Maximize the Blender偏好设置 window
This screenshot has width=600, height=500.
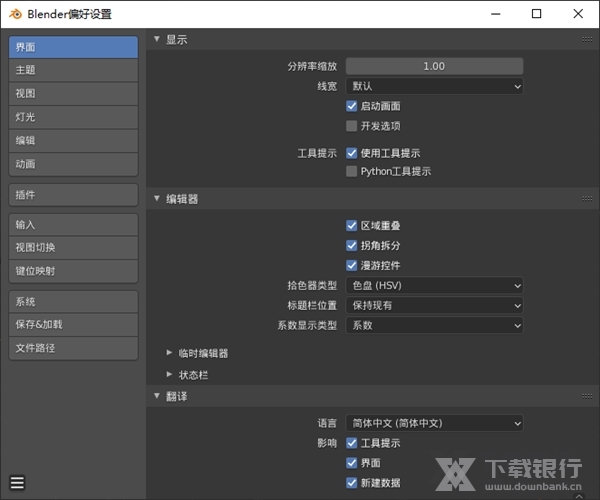[x=536, y=14]
